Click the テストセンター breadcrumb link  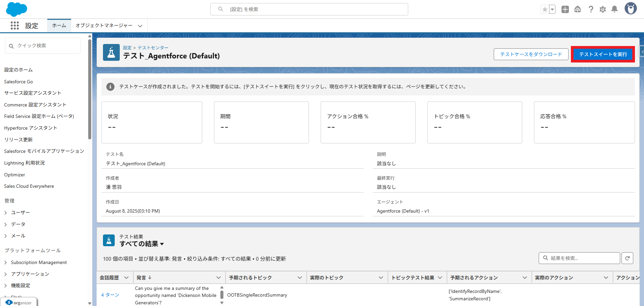[x=153, y=48]
